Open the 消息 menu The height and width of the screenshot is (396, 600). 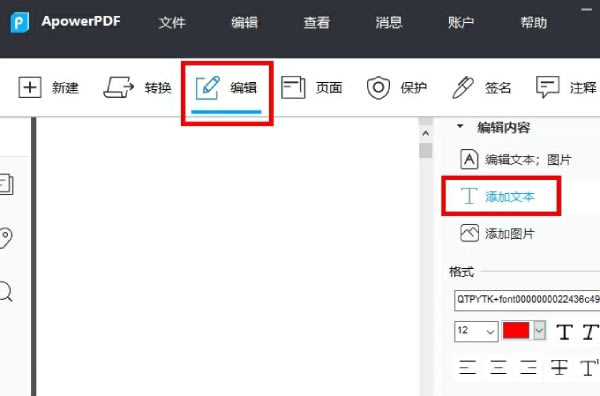[x=389, y=23]
